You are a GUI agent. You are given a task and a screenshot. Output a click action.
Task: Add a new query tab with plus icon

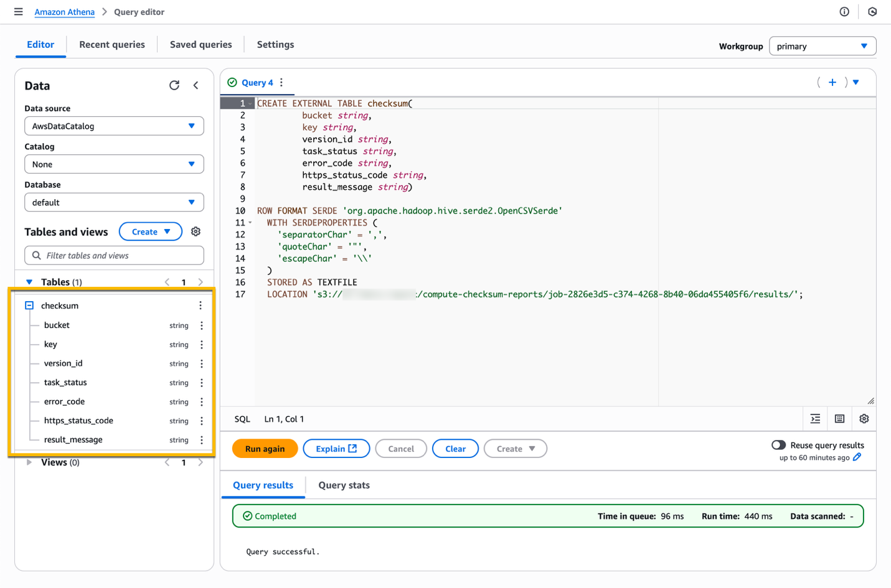(x=832, y=82)
